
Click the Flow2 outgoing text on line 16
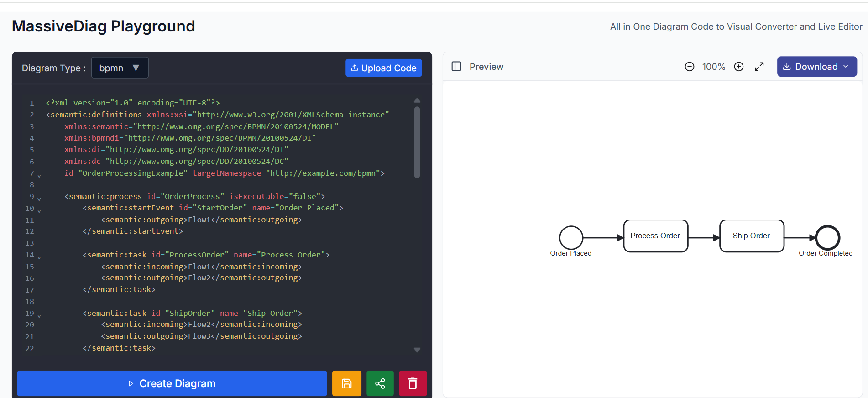pos(199,278)
